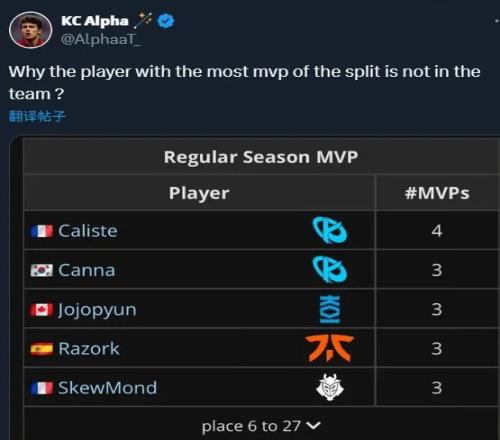Viewport: 500px width, 440px height.
Task: Click the G2 logo in SkewMond's row
Action: (x=330, y=387)
